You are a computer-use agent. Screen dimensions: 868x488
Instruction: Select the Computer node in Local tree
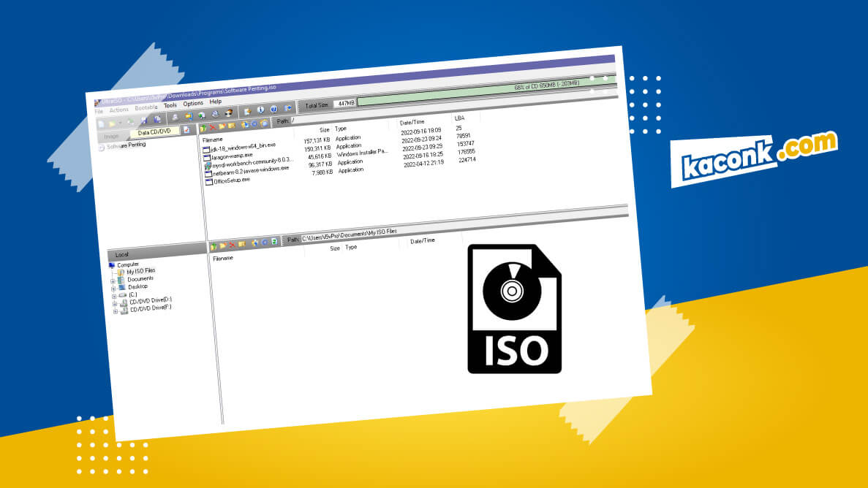click(128, 264)
